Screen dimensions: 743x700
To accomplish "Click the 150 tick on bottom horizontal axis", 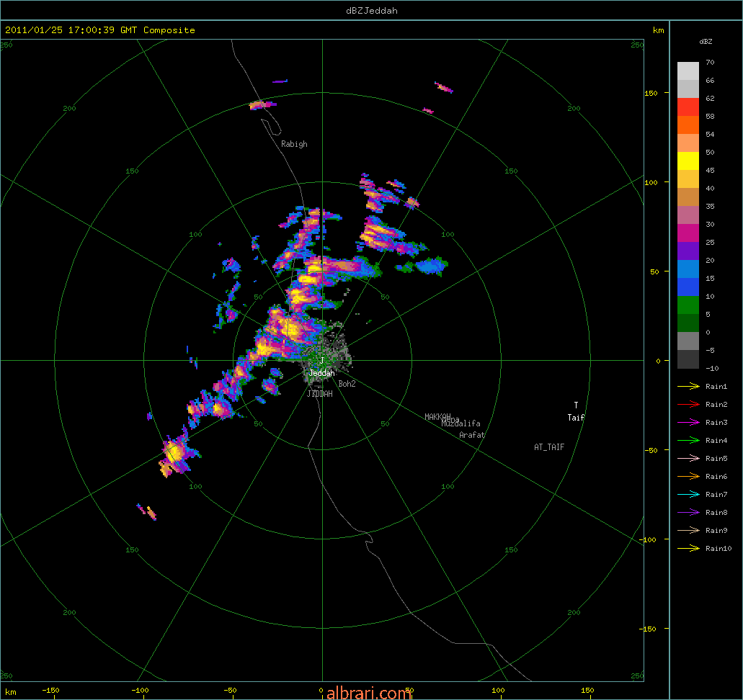I will [587, 691].
